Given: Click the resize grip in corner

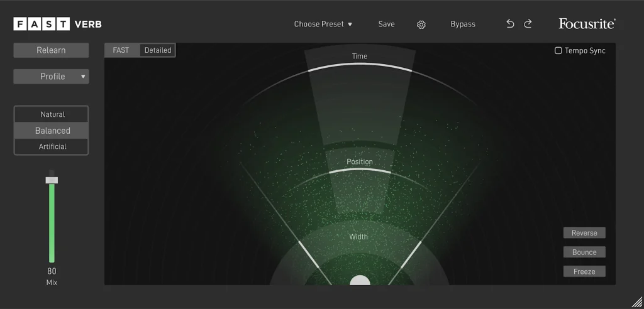Looking at the screenshot, I should pos(636,302).
